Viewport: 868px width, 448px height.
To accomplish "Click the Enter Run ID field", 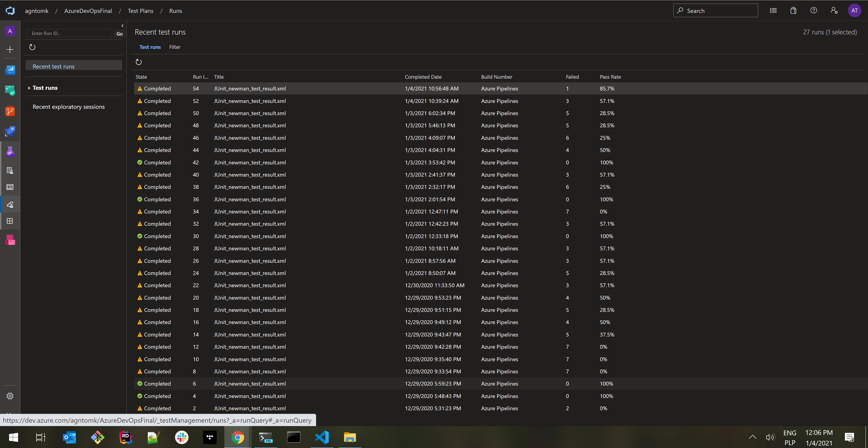I will tap(69, 33).
